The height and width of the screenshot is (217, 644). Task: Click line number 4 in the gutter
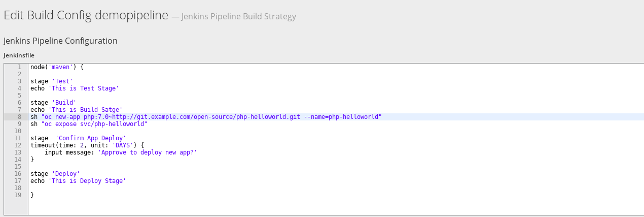[x=19, y=88]
